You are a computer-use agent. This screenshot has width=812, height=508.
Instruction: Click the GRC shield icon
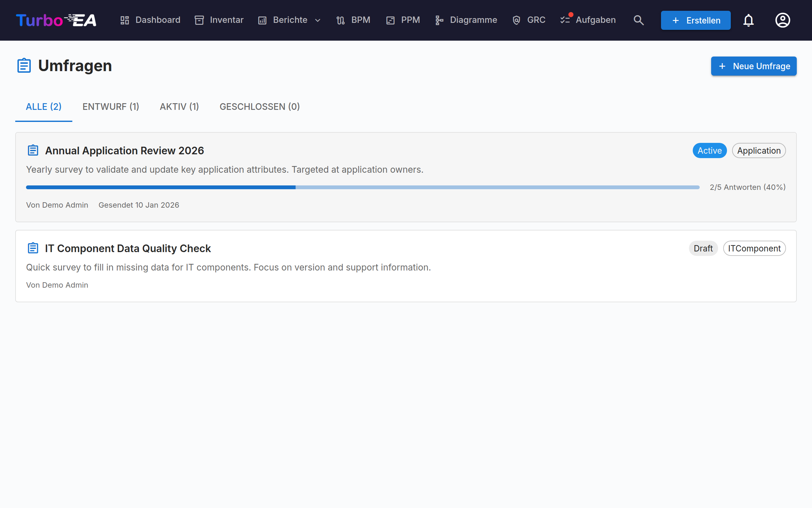[516, 20]
